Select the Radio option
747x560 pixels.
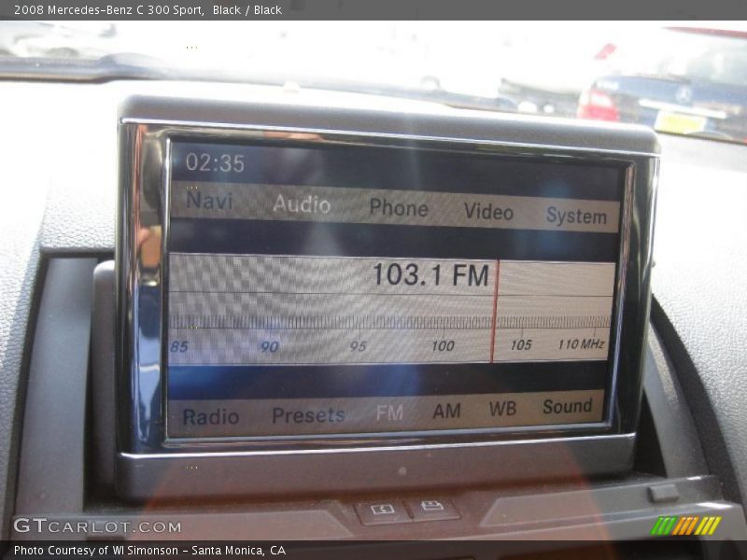click(211, 416)
